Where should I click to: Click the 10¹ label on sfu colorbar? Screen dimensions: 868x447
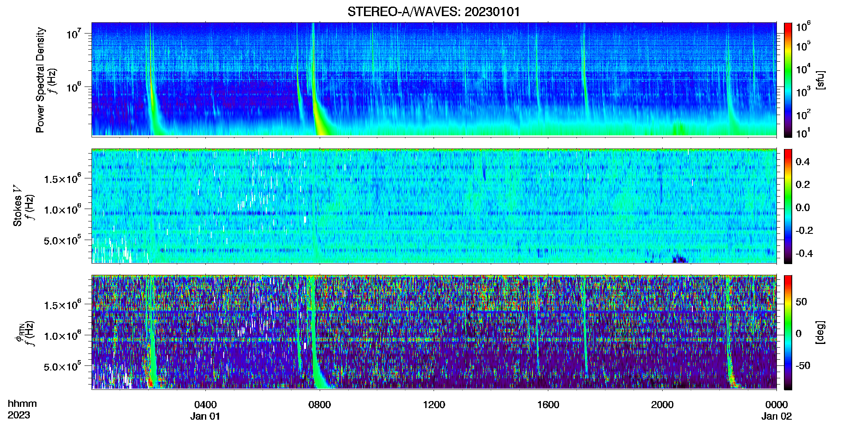coord(803,133)
